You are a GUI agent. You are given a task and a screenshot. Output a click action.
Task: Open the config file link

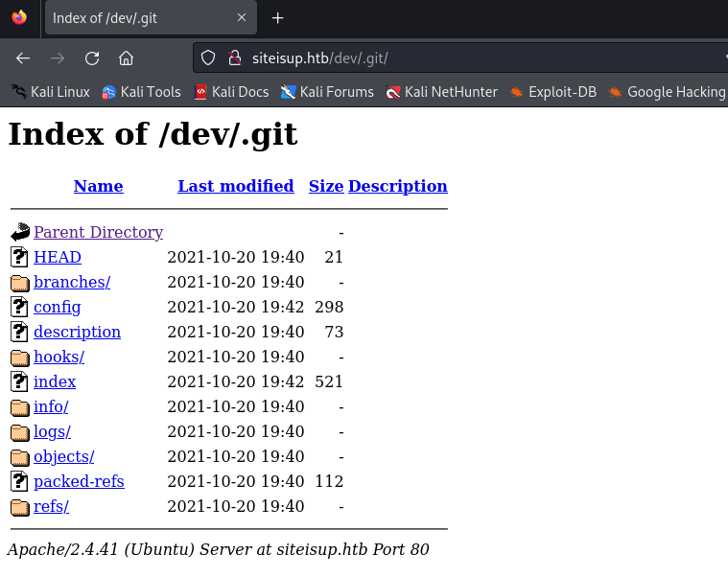point(57,307)
